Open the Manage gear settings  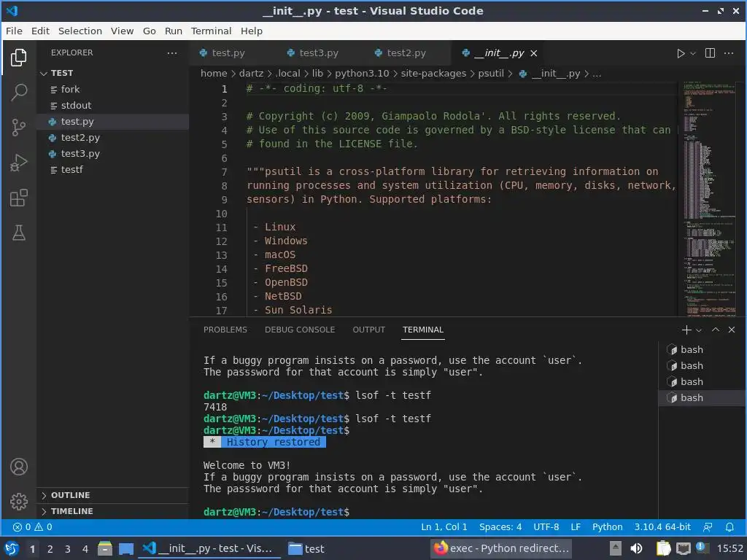click(18, 502)
